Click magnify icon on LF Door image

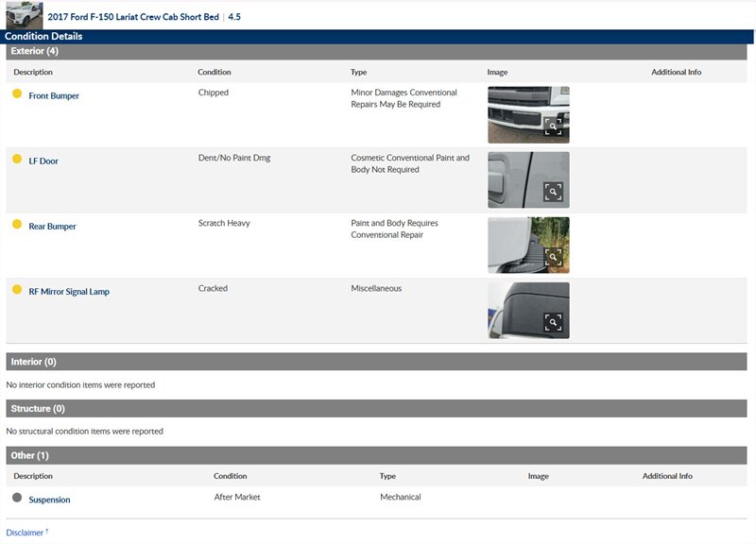tap(553, 192)
